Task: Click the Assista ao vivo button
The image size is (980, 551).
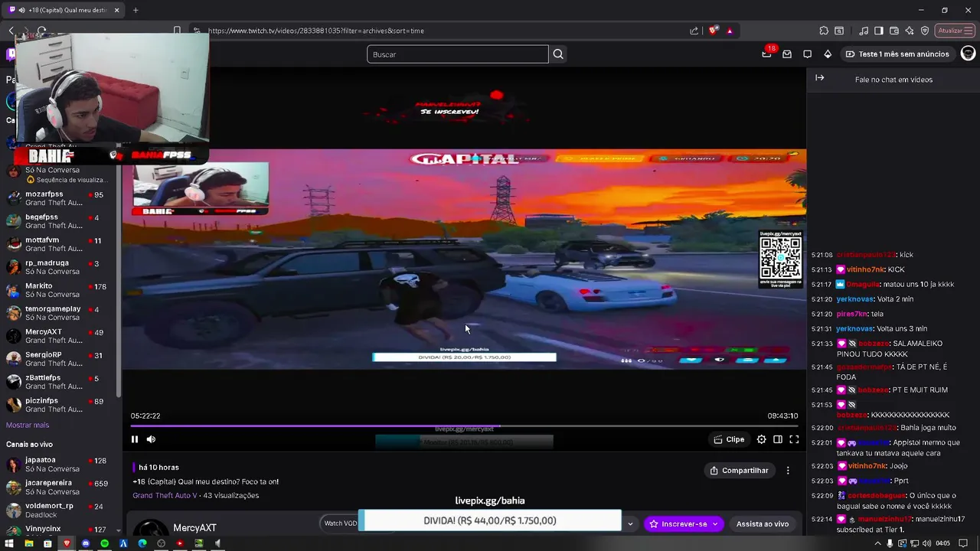Action: (x=763, y=524)
